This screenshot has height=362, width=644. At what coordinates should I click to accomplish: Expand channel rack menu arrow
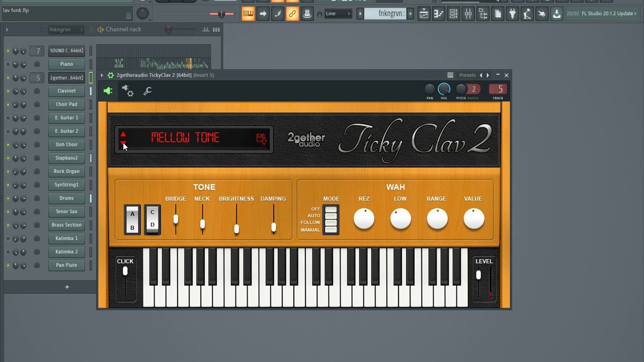pyautogui.click(x=7, y=30)
